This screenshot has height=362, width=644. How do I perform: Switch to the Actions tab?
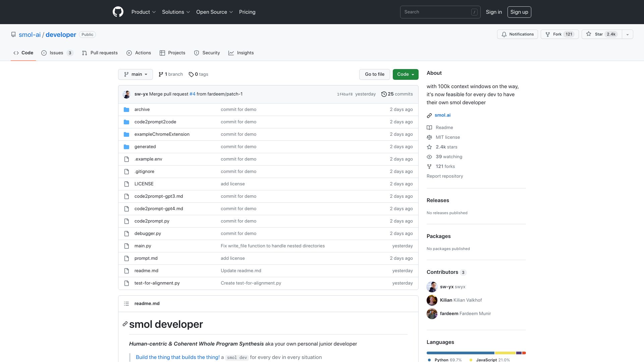pyautogui.click(x=139, y=53)
